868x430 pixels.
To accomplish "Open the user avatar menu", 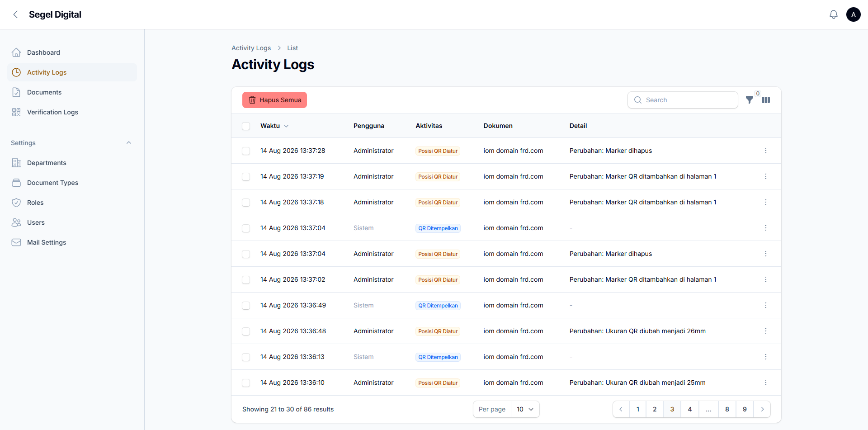I will pos(854,14).
